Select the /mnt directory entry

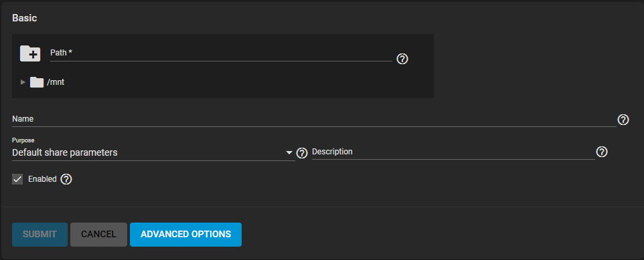[x=56, y=82]
